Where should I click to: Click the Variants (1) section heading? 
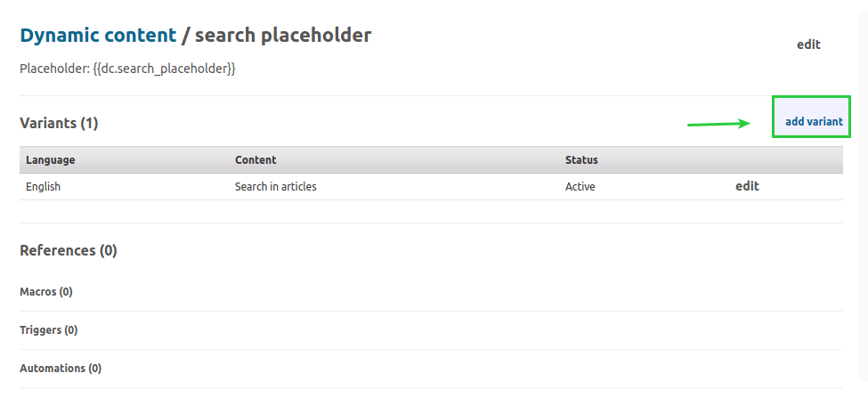(x=59, y=123)
